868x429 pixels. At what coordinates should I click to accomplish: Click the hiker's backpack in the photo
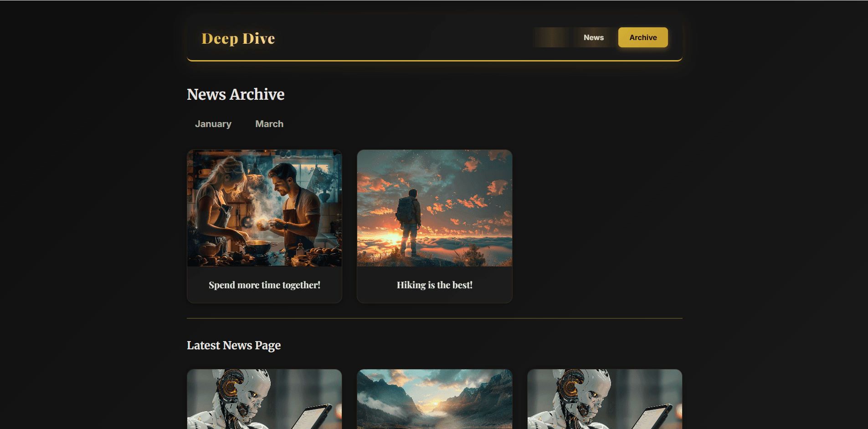pos(405,210)
